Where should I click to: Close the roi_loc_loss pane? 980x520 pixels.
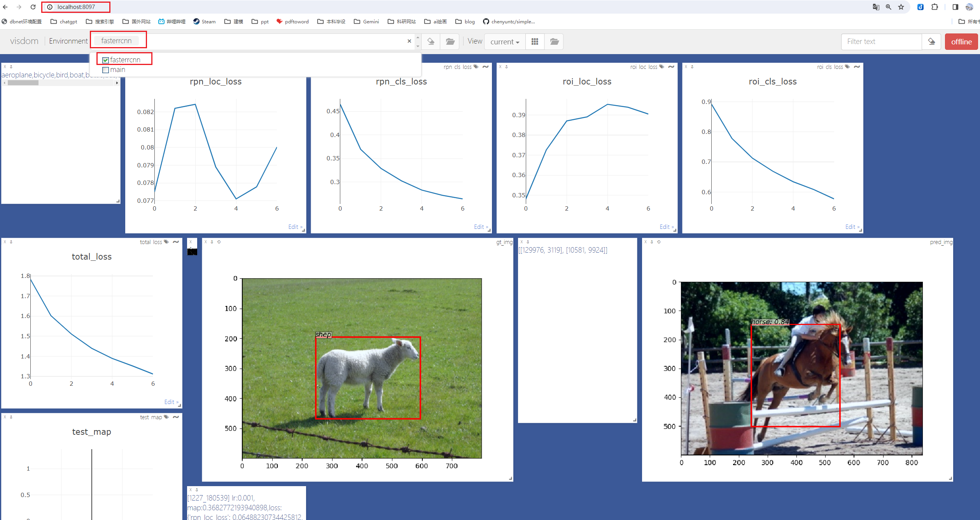pos(500,67)
